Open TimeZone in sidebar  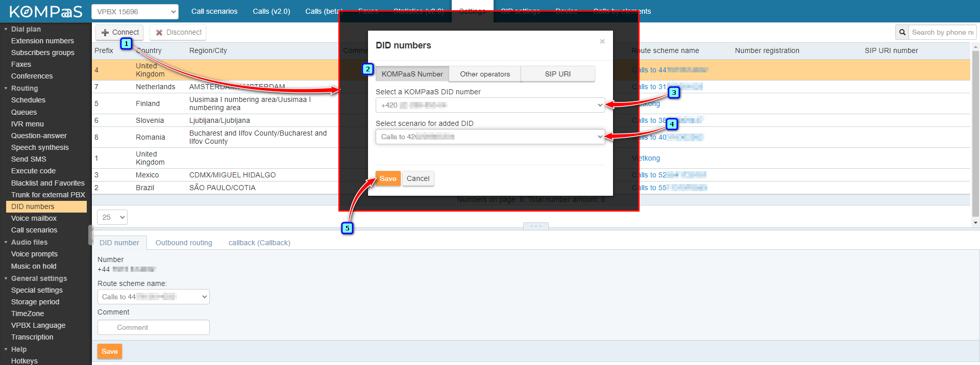click(28, 314)
